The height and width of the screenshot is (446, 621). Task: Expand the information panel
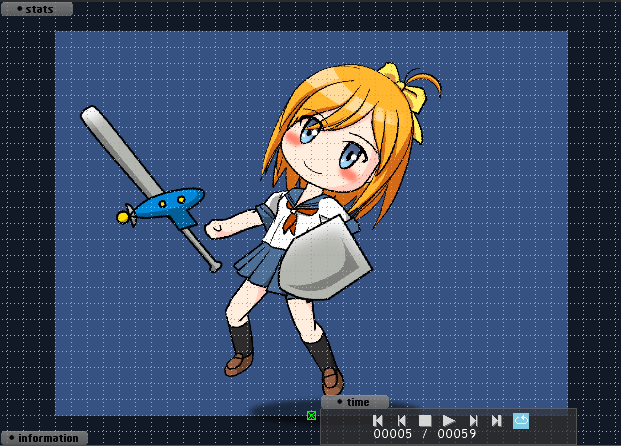click(x=44, y=438)
